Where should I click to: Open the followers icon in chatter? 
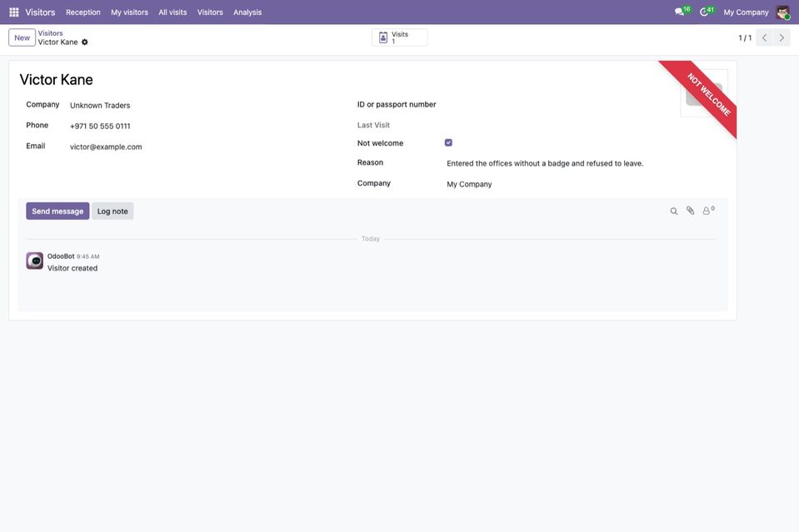pyautogui.click(x=708, y=211)
